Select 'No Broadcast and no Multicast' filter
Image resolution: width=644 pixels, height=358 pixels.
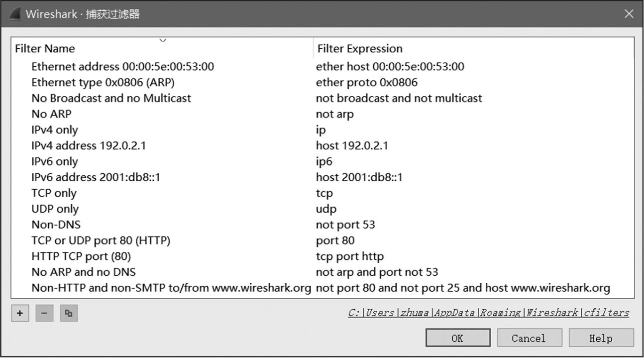[111, 98]
